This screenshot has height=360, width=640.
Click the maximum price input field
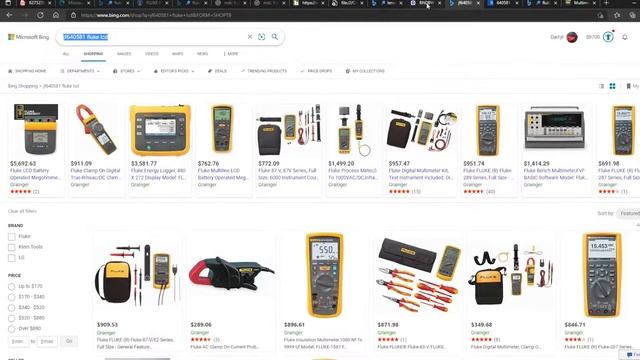point(47,341)
